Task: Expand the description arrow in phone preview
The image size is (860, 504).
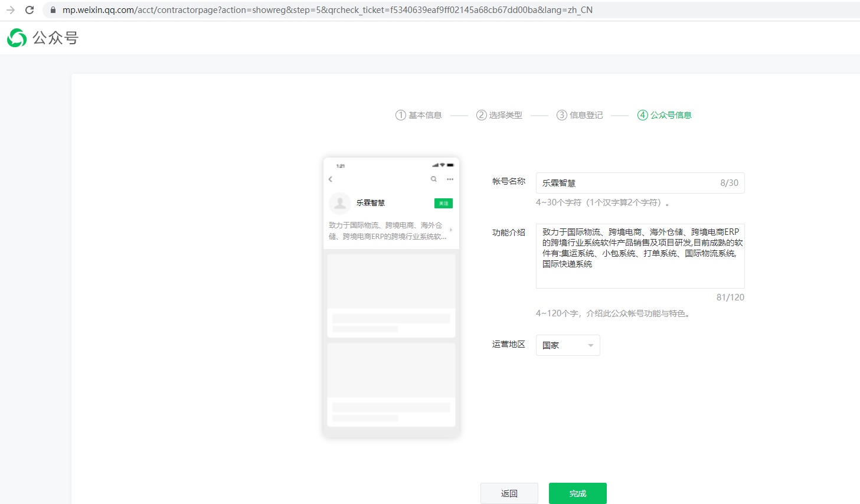Action: click(x=451, y=230)
